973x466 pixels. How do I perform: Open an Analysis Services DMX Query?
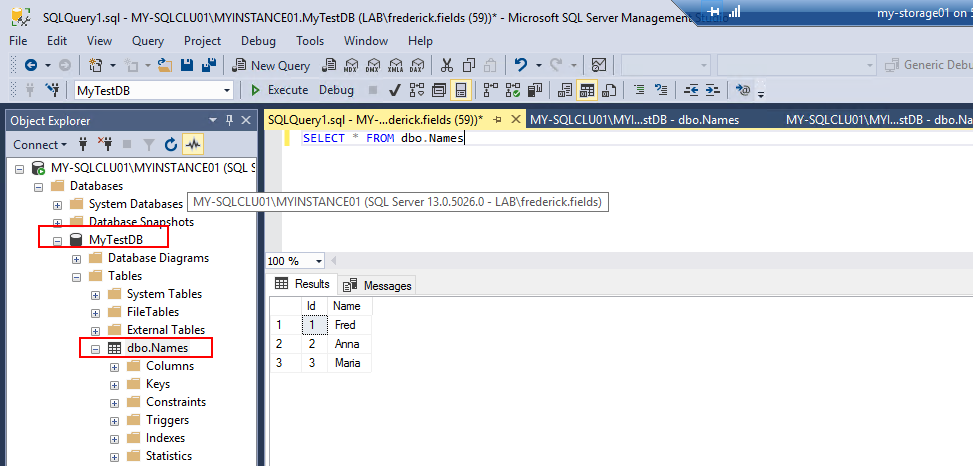[x=373, y=65]
